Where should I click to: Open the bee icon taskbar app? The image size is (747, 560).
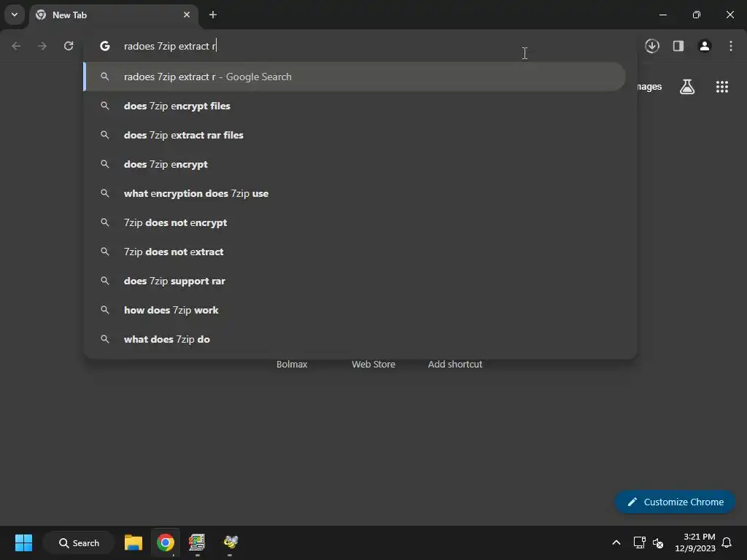[x=231, y=542]
